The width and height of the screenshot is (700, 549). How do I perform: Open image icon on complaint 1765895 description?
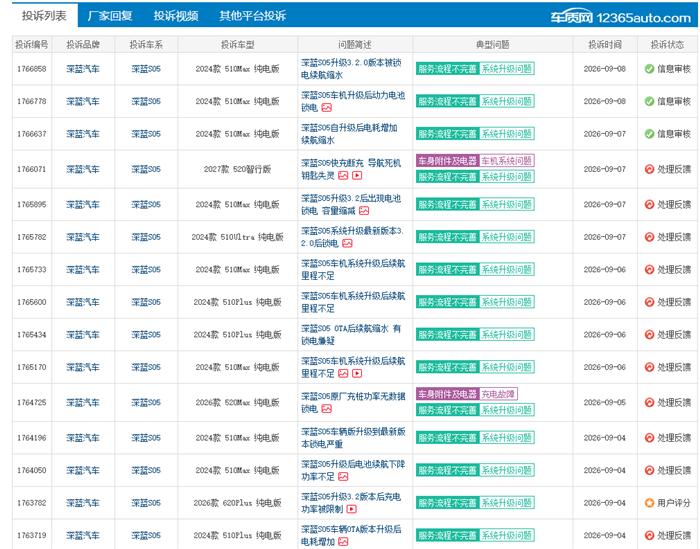pos(364,211)
